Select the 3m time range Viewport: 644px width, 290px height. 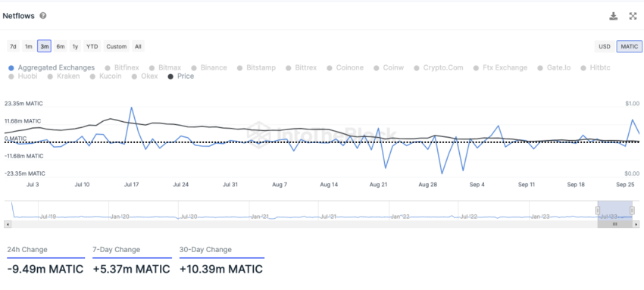[45, 46]
